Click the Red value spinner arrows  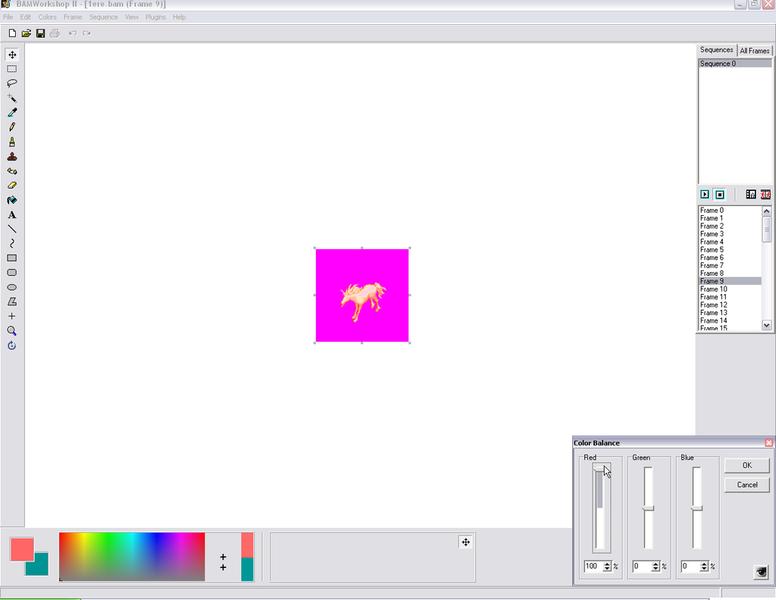coord(607,566)
